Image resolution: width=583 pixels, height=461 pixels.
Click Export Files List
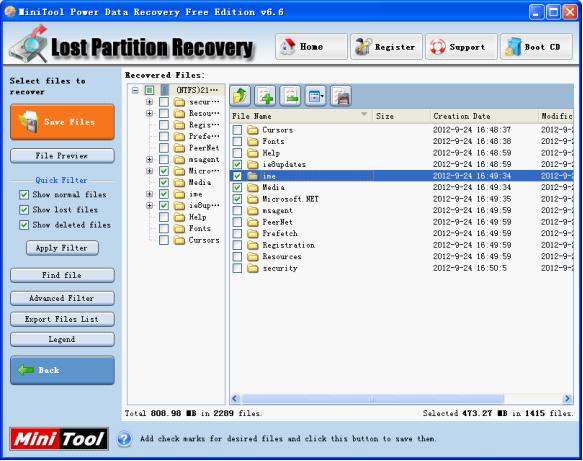pos(62,319)
